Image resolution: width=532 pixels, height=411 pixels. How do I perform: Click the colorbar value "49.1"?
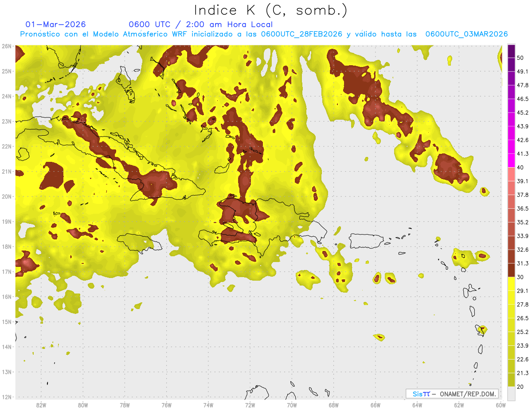[x=523, y=71]
